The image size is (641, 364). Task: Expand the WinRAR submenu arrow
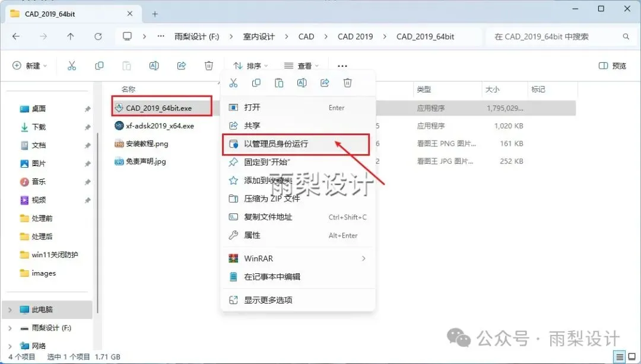363,258
